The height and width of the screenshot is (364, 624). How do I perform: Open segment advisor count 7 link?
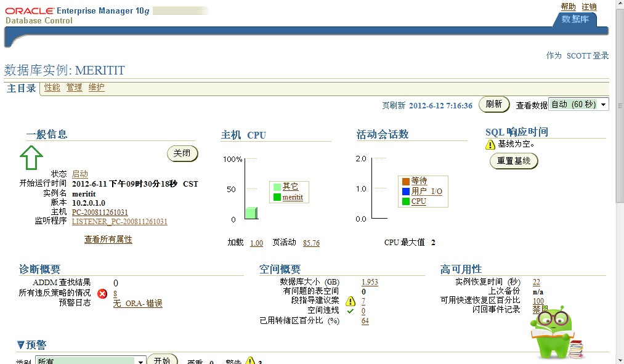click(x=363, y=301)
